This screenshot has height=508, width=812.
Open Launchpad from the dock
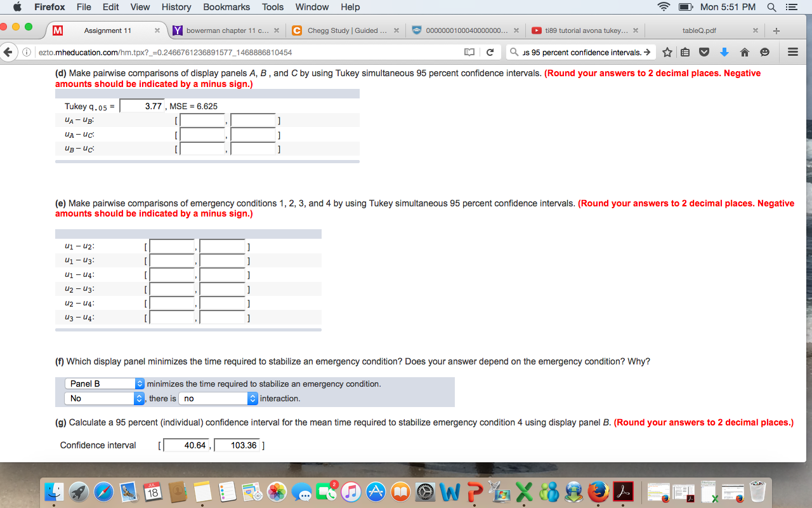(79, 491)
